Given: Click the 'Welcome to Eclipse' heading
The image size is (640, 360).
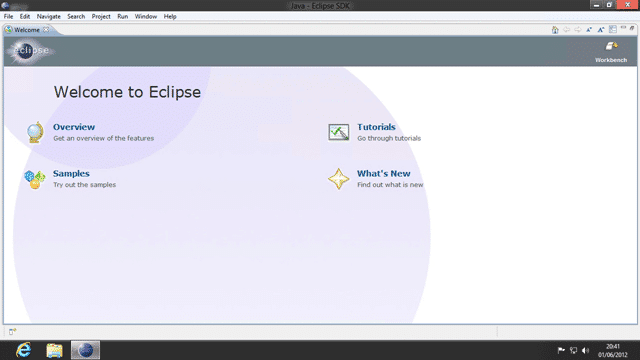Looking at the screenshot, I should tap(127, 92).
